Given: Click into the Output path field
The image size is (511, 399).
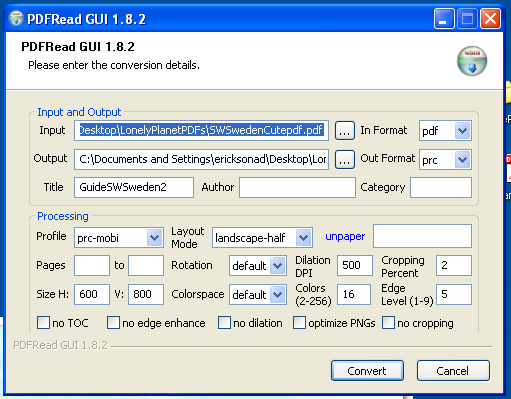Looking at the screenshot, I should coord(201,159).
